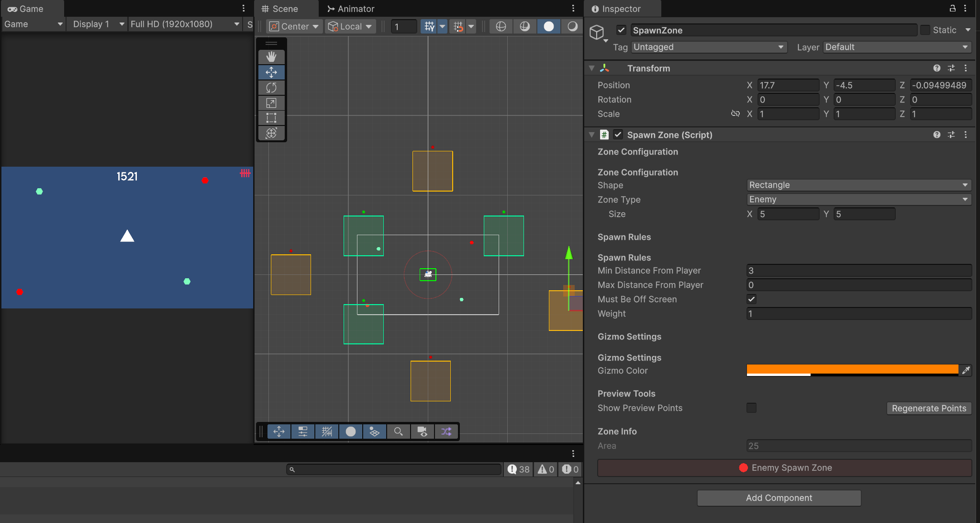
Task: Click the Regenerate Points button
Action: coord(928,408)
